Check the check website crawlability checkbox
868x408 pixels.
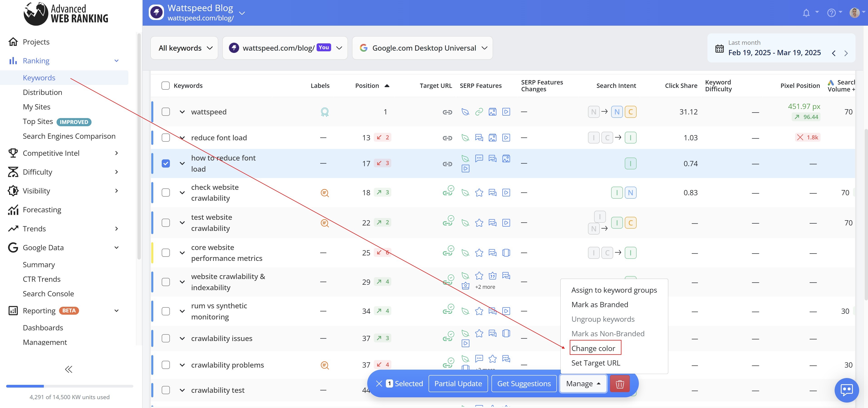(x=165, y=192)
